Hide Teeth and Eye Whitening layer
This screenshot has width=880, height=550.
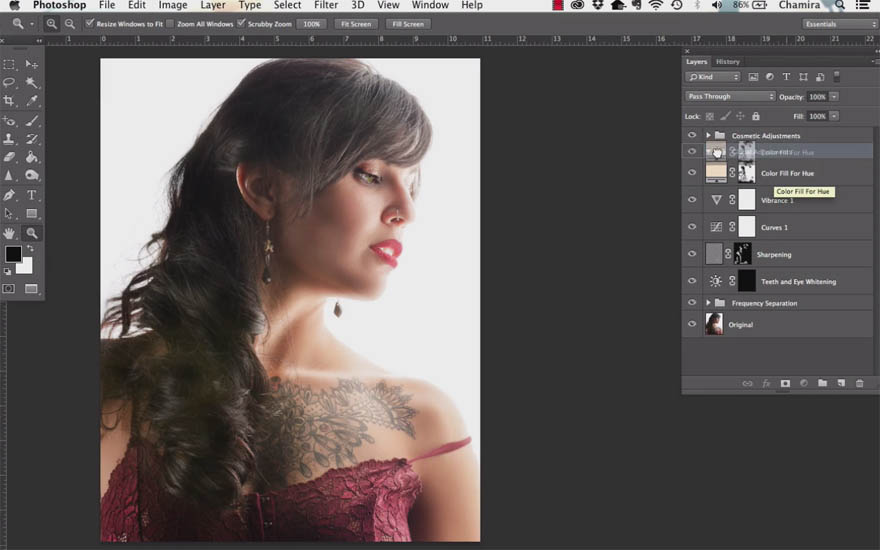coord(691,281)
